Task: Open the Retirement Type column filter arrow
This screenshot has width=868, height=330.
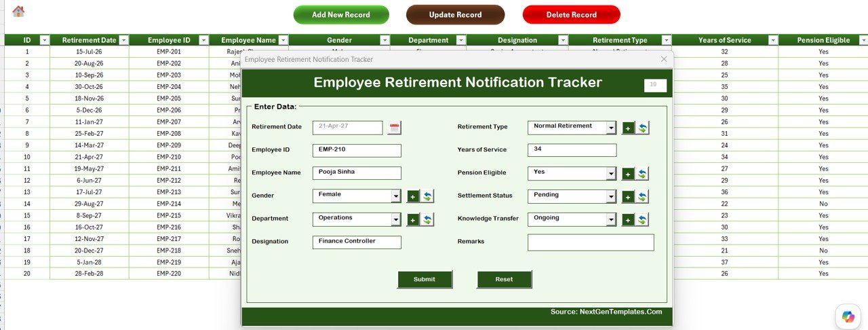Action: tap(666, 40)
